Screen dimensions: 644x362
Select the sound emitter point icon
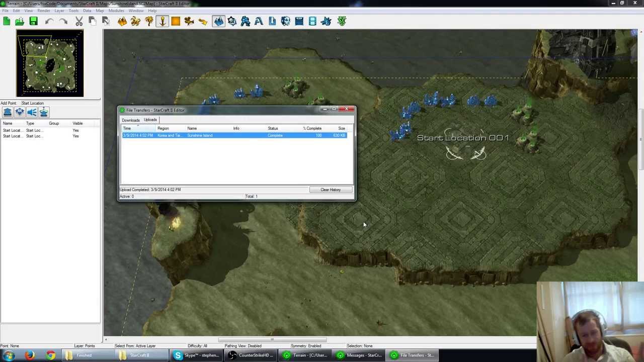click(x=32, y=113)
